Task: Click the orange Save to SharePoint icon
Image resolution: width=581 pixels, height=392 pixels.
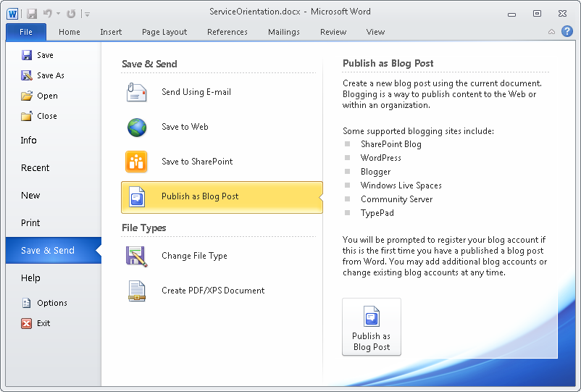Action: click(x=136, y=162)
